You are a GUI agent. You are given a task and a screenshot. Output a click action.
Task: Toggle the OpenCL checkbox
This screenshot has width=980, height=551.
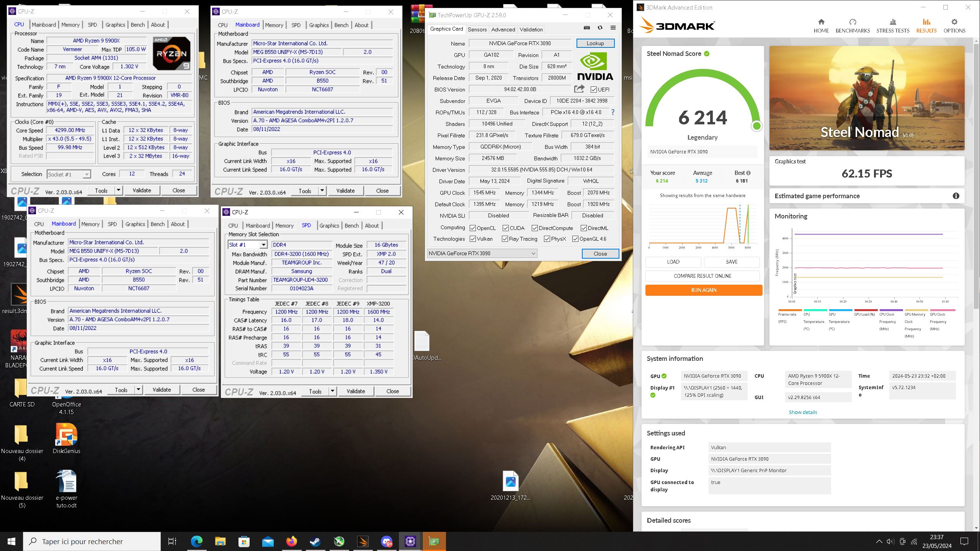coord(473,228)
